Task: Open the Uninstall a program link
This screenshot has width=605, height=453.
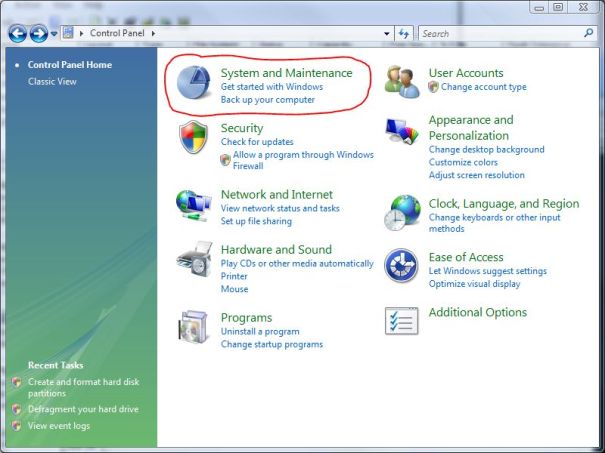Action: click(x=260, y=332)
